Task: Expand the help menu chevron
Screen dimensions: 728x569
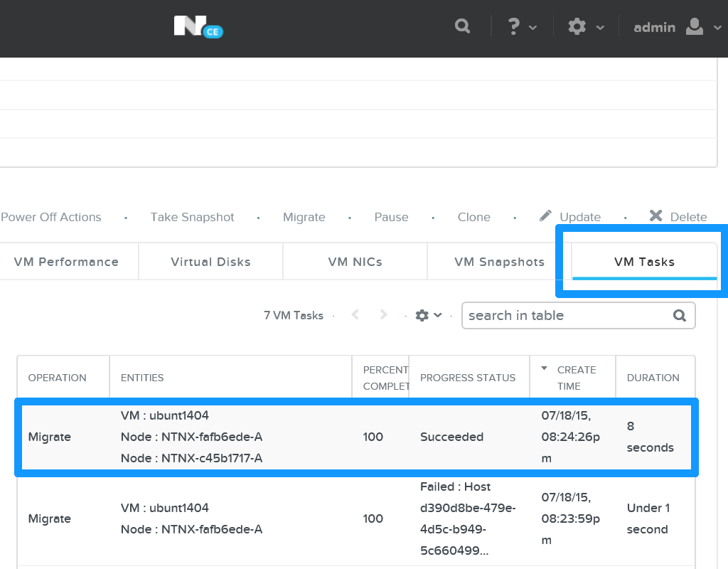Action: 532,26
